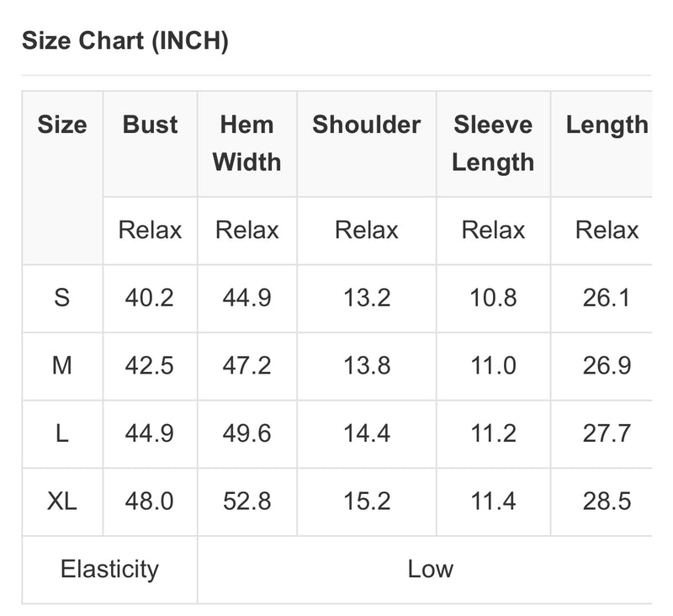Select the 14.4 shoulder value for L
This screenshot has width=673, height=616.
click(x=367, y=433)
